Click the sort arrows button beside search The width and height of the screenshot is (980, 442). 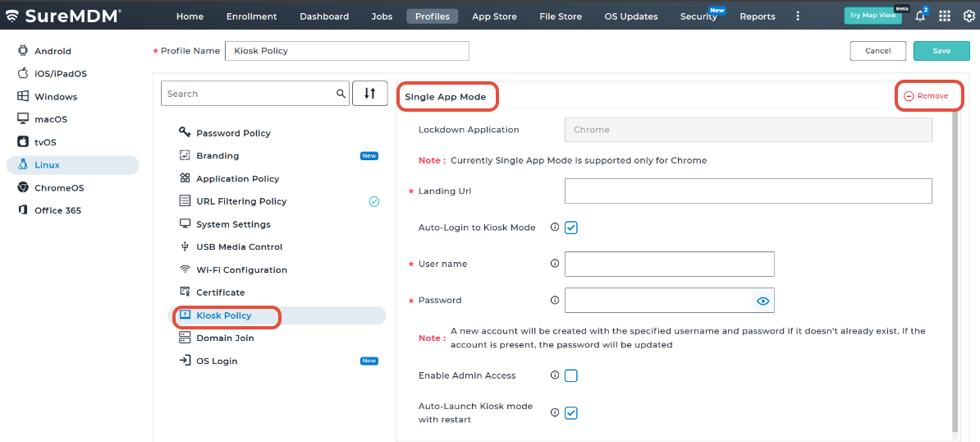[x=369, y=94]
